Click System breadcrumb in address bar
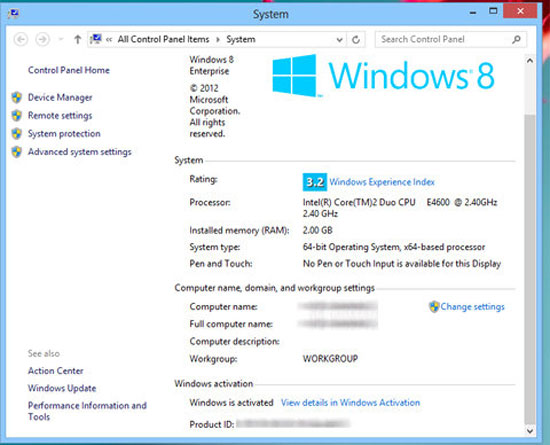The image size is (550, 445). (x=241, y=39)
